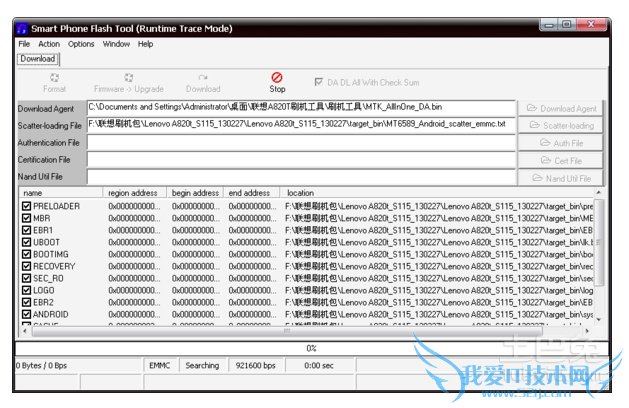Image resolution: width=629 pixels, height=408 pixels.
Task: Open the Options menu
Action: 81,44
